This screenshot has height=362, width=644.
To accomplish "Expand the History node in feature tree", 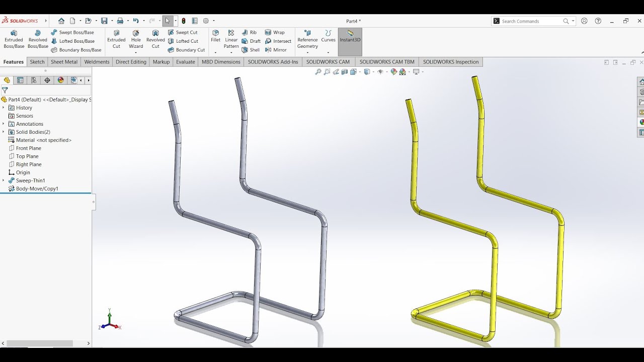I will point(4,108).
